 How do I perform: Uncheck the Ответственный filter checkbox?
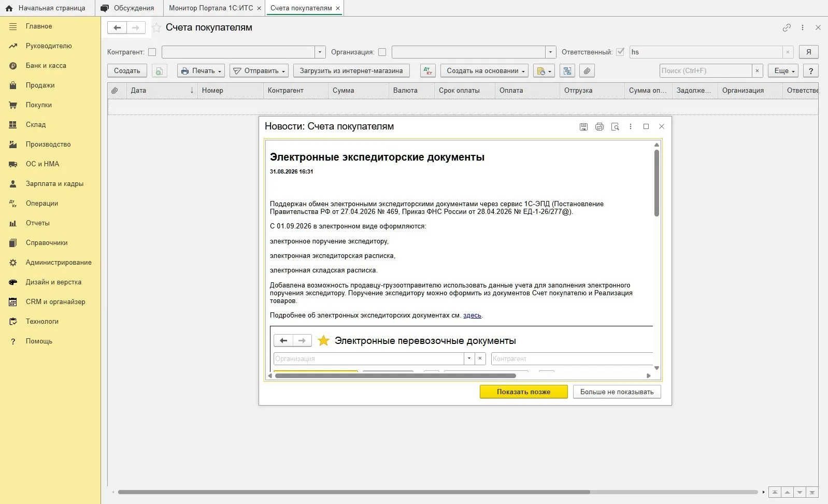[620, 52]
